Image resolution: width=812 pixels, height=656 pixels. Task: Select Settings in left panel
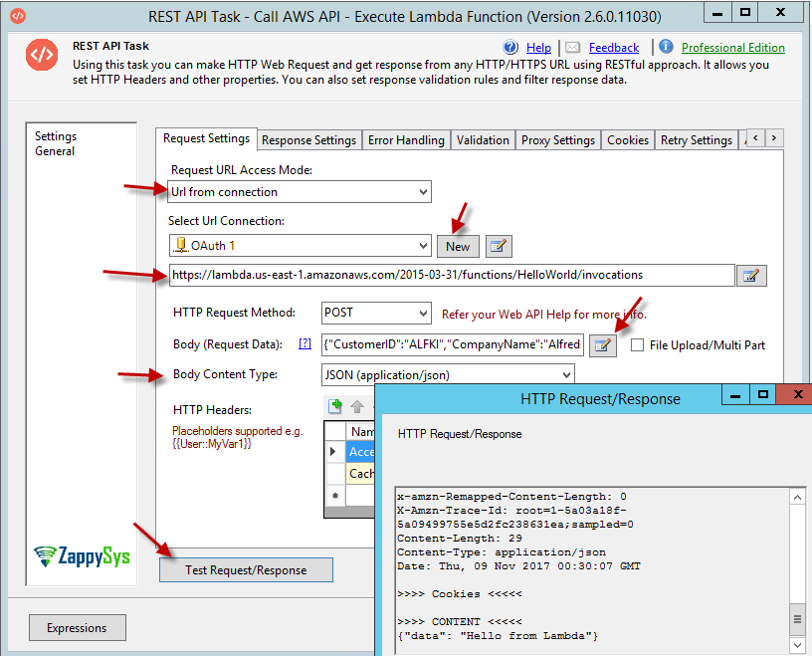pos(56,136)
